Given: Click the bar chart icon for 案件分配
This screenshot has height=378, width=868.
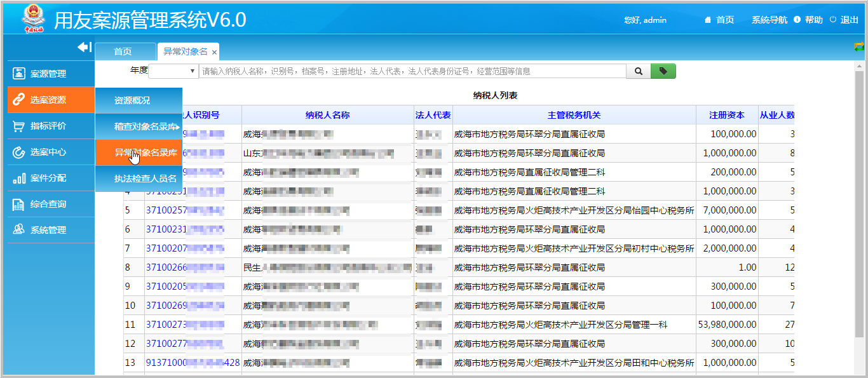Looking at the screenshot, I should tap(18, 178).
